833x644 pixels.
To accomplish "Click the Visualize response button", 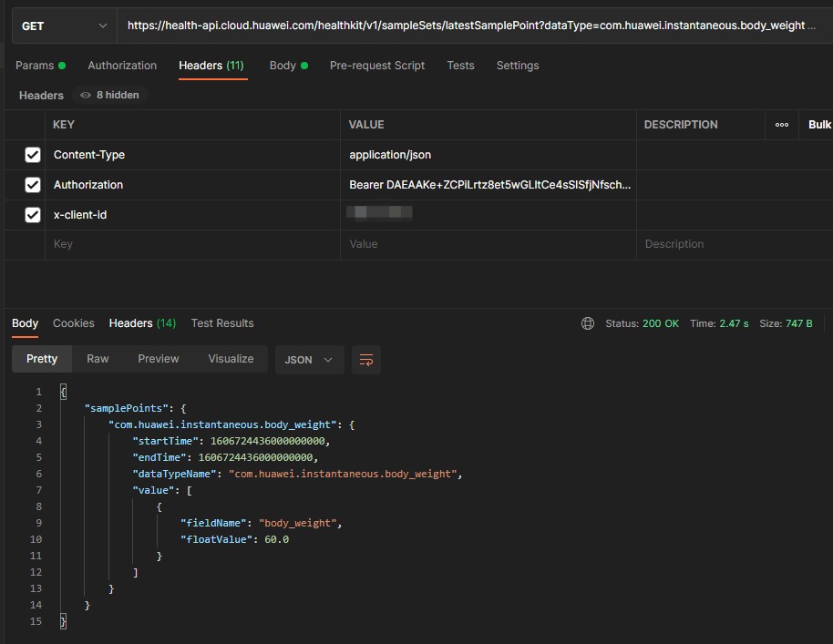I will coord(231,359).
